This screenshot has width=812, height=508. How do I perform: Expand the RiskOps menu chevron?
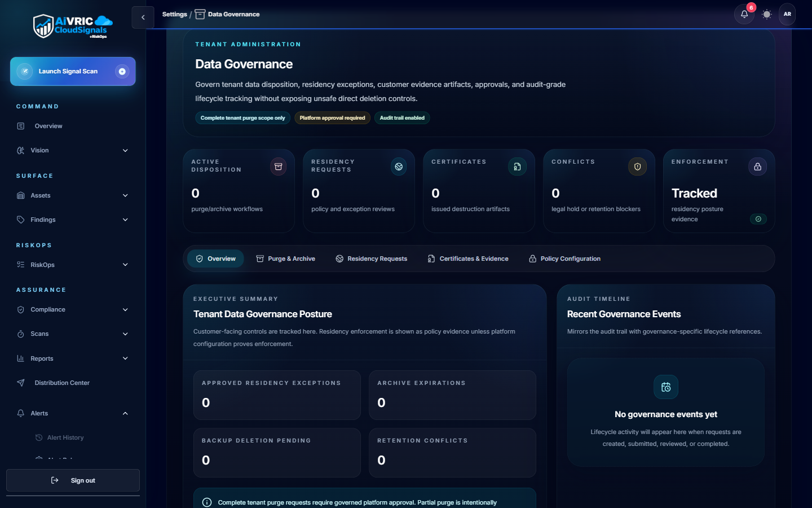coord(125,265)
